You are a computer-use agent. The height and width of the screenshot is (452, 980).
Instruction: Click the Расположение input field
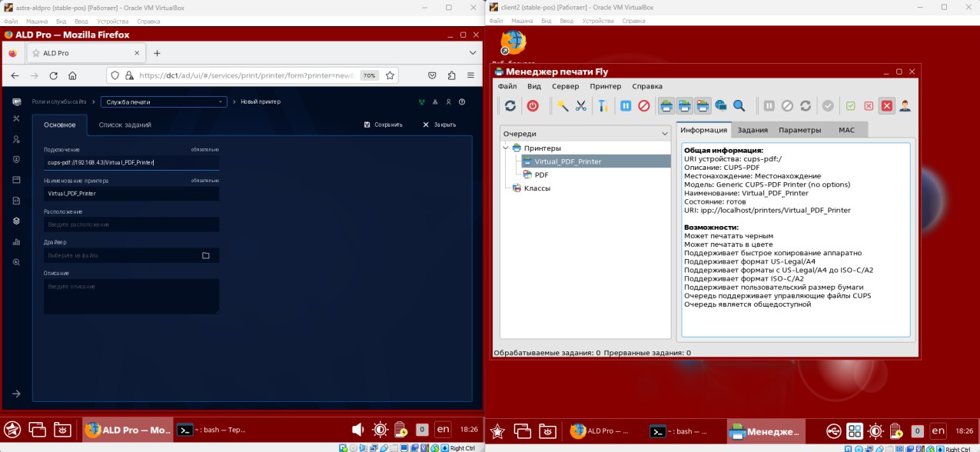(131, 224)
